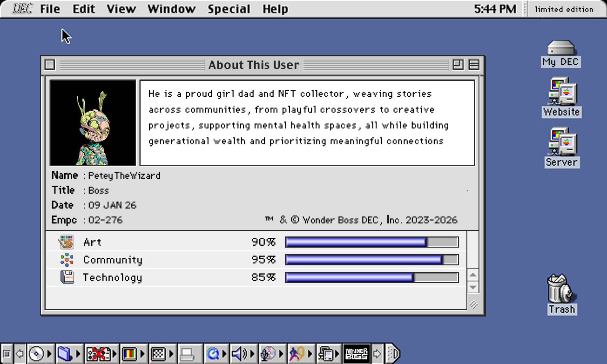
Task: Expand the arrow beside the microphone icon
Action: [x=282, y=354]
